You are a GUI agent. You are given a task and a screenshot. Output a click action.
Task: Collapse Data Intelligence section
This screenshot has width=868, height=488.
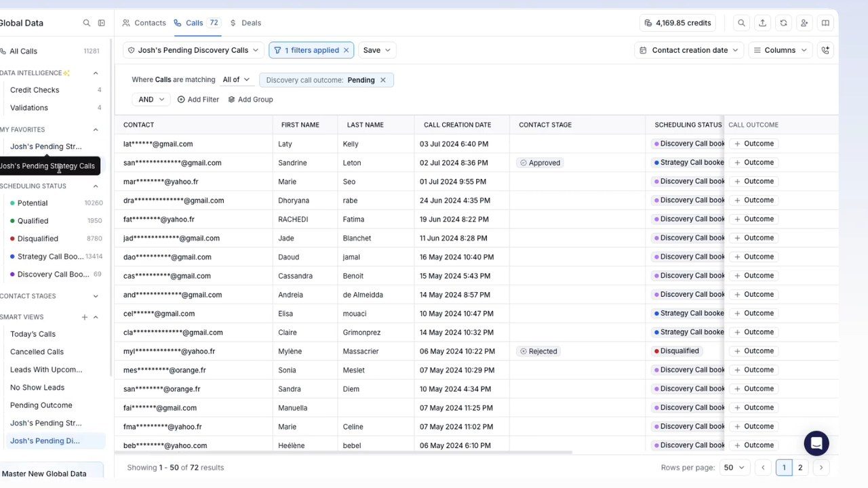96,73
